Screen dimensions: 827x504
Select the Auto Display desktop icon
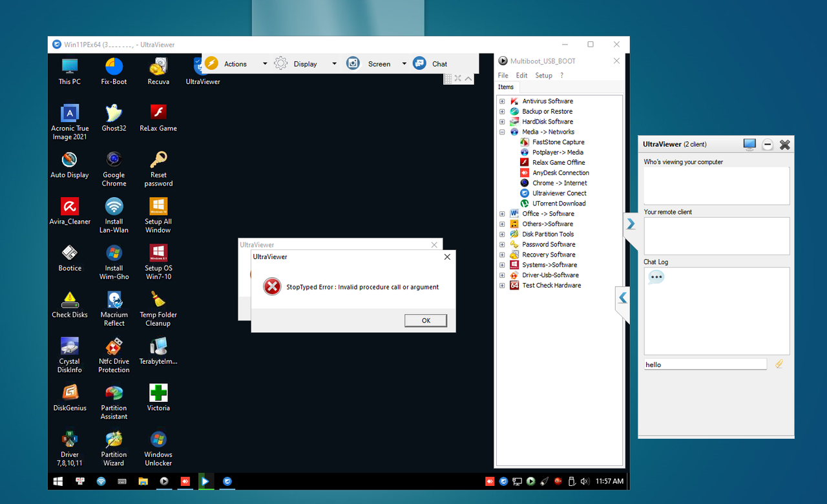pyautogui.click(x=70, y=165)
